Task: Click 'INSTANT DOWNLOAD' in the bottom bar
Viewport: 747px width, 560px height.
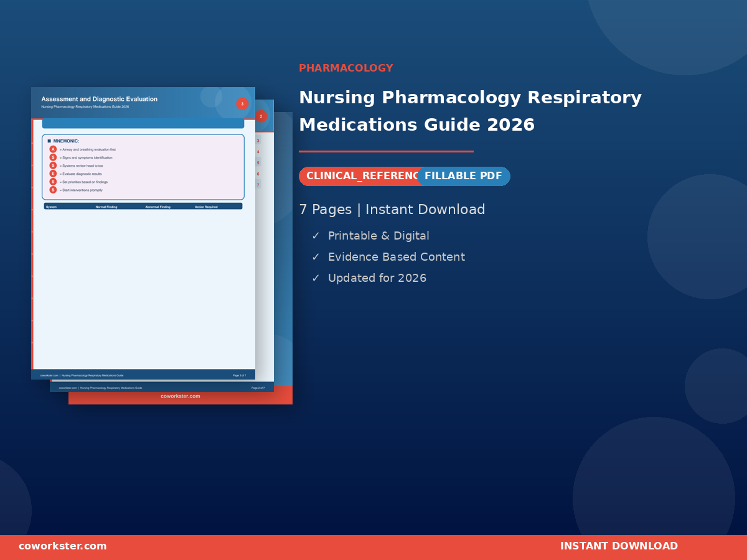Action: (619, 546)
